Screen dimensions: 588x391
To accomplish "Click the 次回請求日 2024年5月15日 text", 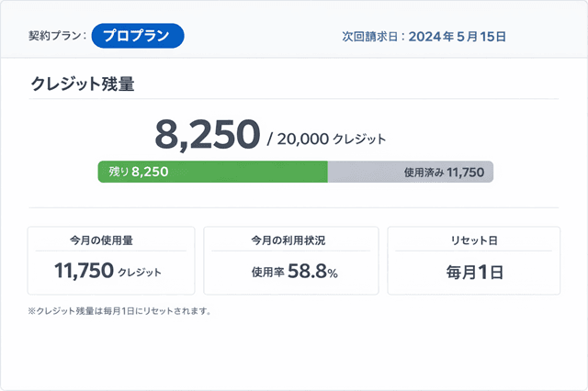I will point(424,37).
